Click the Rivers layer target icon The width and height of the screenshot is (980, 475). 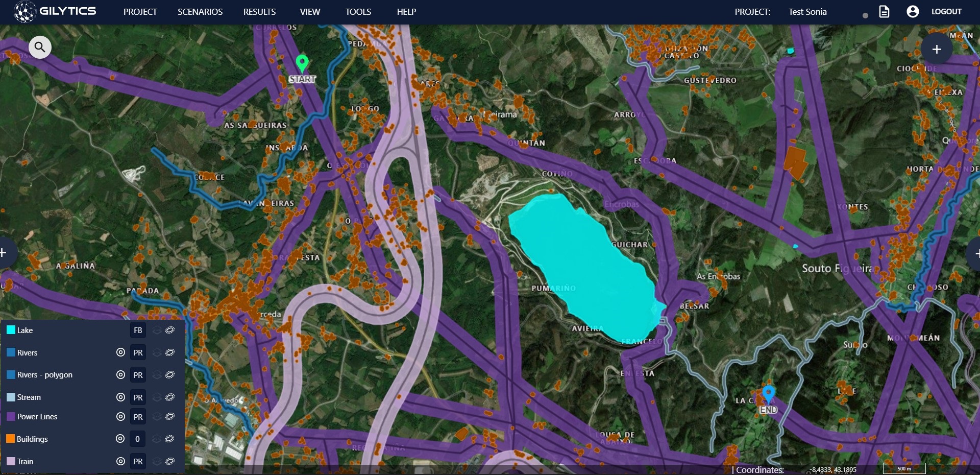pos(120,352)
